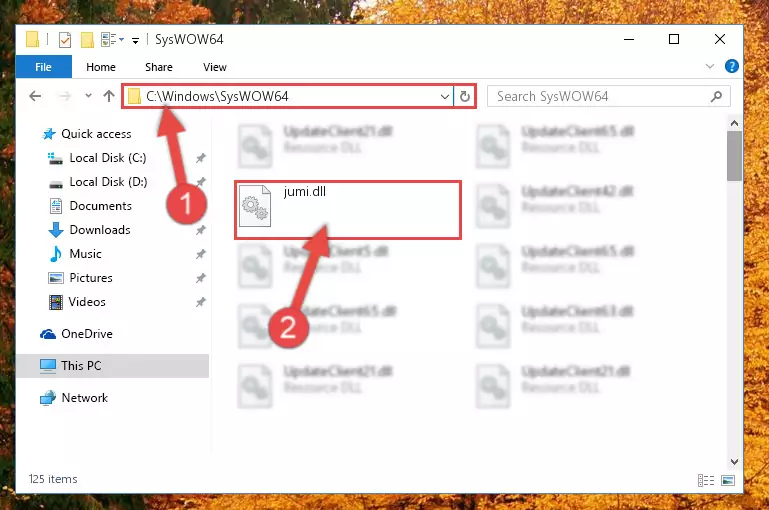Viewport: 769px width, 510px height.
Task: Select OneDrive in navigation pane
Action: 87,334
